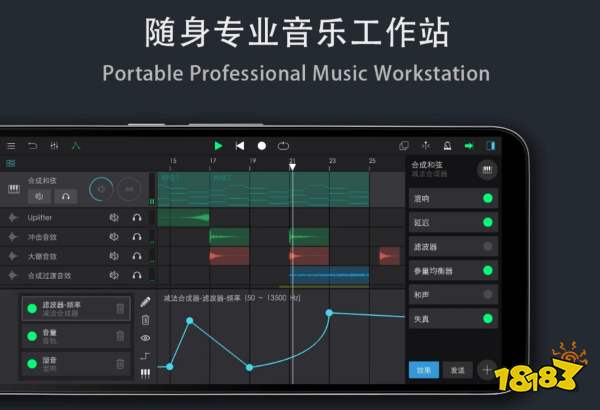This screenshot has width=600, height=410.
Task: Click the step-curve mode icon
Action: pyautogui.click(x=145, y=356)
